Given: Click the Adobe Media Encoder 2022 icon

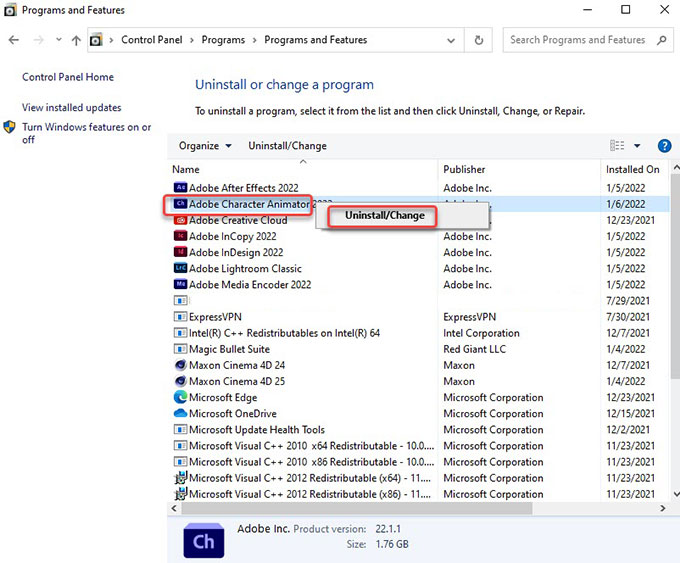Looking at the screenshot, I should click(x=180, y=284).
